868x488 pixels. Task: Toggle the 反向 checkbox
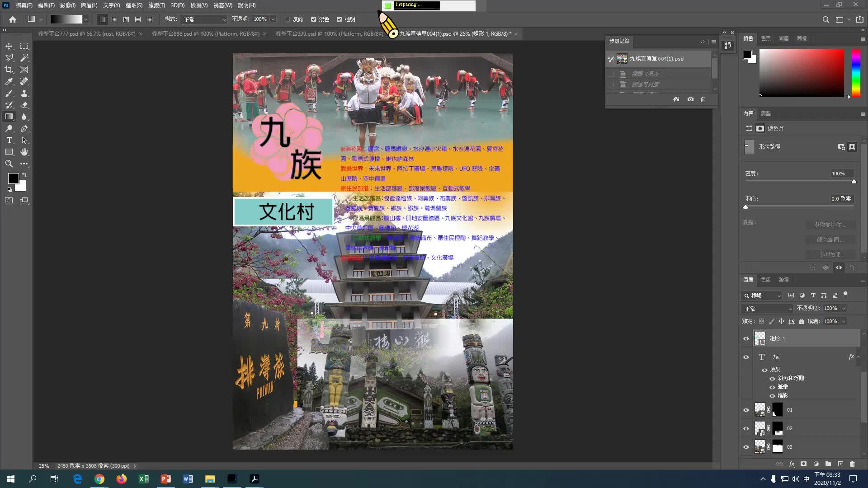click(x=288, y=19)
